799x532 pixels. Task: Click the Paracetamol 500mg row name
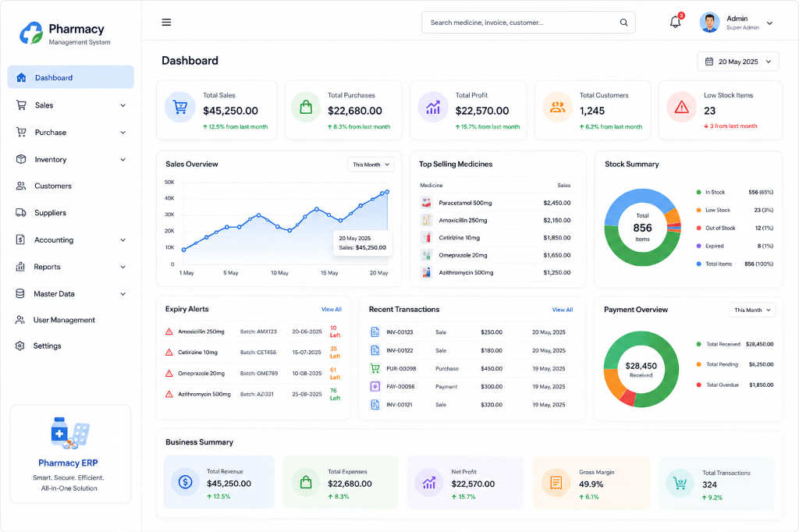coord(465,203)
